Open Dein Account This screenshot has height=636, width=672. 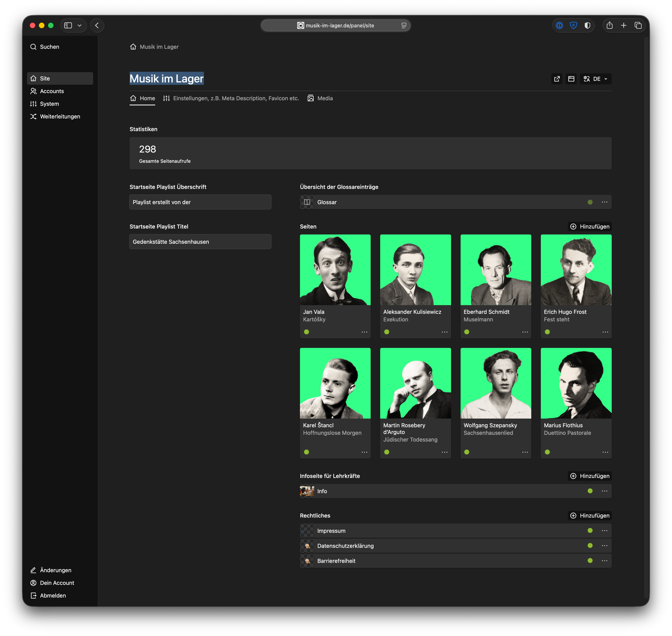pos(60,583)
